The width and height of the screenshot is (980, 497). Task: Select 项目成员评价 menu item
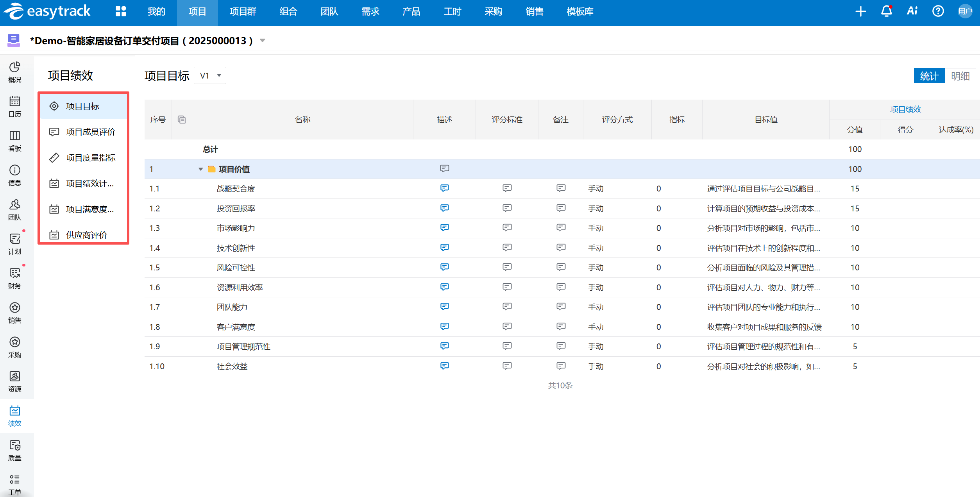[84, 132]
